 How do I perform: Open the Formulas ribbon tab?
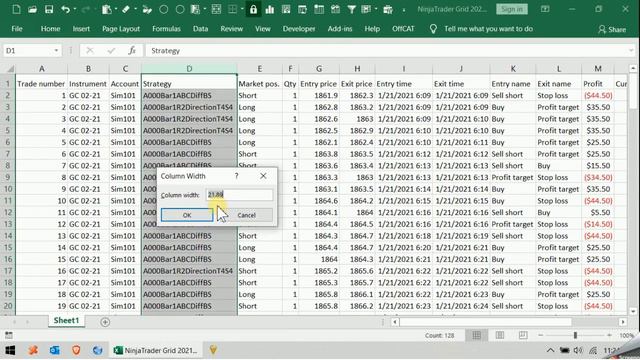(x=166, y=29)
